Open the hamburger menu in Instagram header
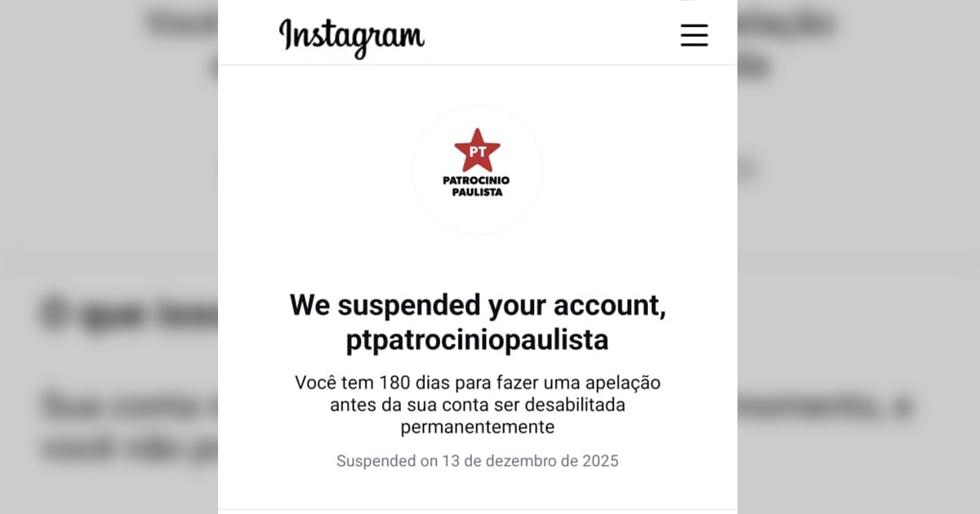980x514 pixels. point(694,35)
